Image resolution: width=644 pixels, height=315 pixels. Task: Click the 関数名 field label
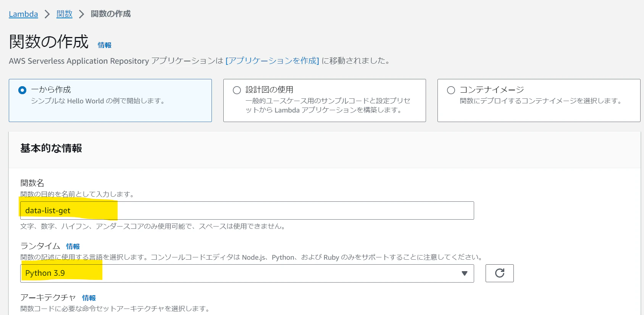pos(32,183)
